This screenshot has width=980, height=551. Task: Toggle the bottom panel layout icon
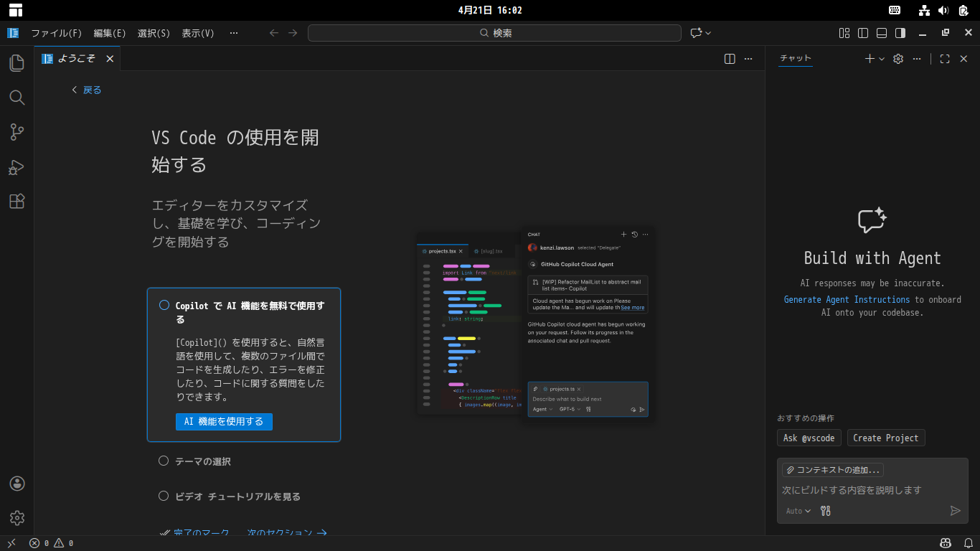pyautogui.click(x=882, y=33)
